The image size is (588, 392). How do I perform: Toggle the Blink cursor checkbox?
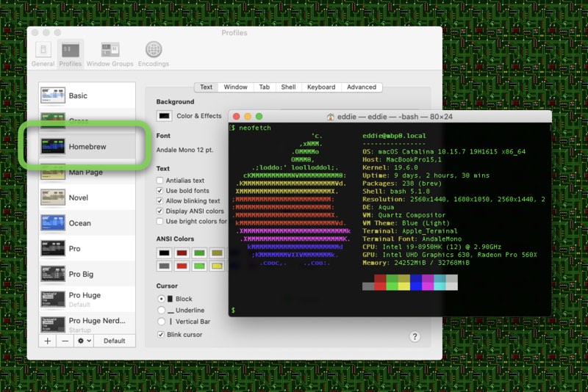[161, 334]
